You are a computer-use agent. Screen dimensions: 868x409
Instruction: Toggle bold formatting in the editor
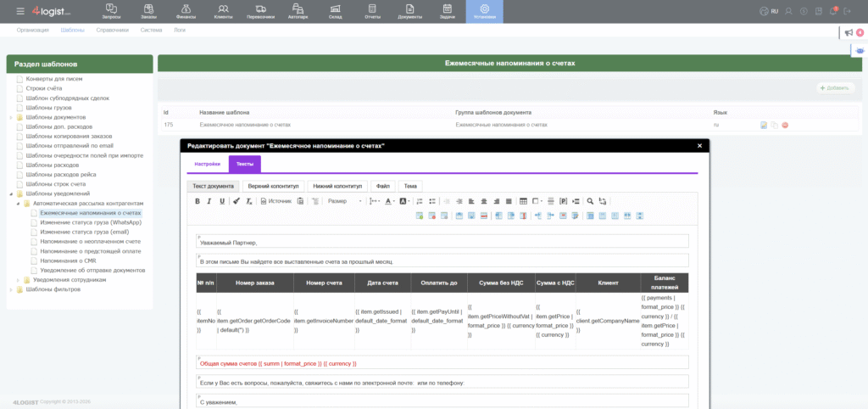(198, 201)
